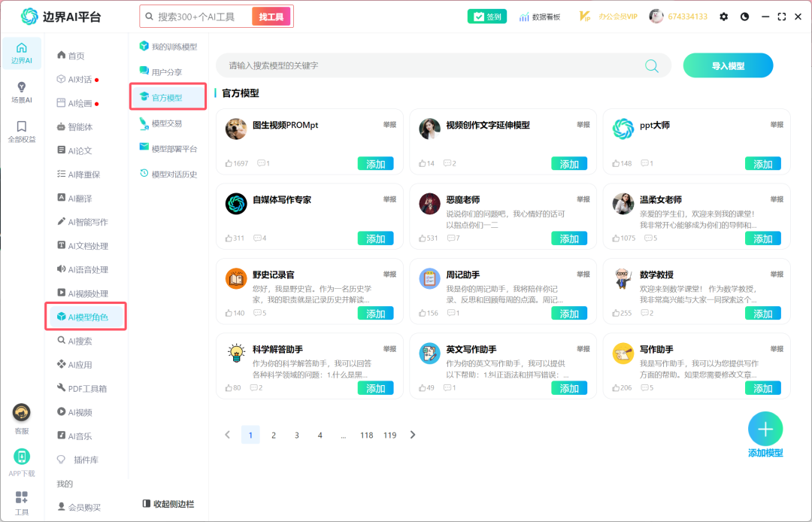Image resolution: width=812 pixels, height=522 pixels.
Task: Open 模型对话历史 tab
Action: point(168,174)
